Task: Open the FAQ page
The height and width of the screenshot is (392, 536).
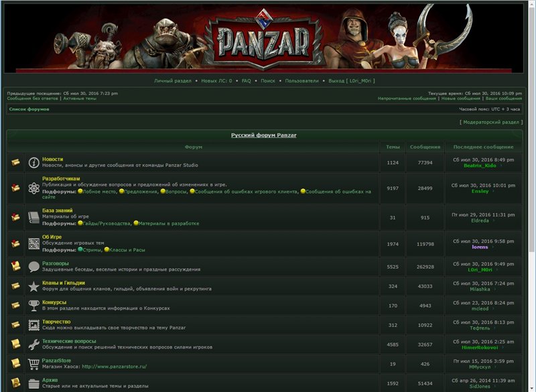Action: [246, 81]
